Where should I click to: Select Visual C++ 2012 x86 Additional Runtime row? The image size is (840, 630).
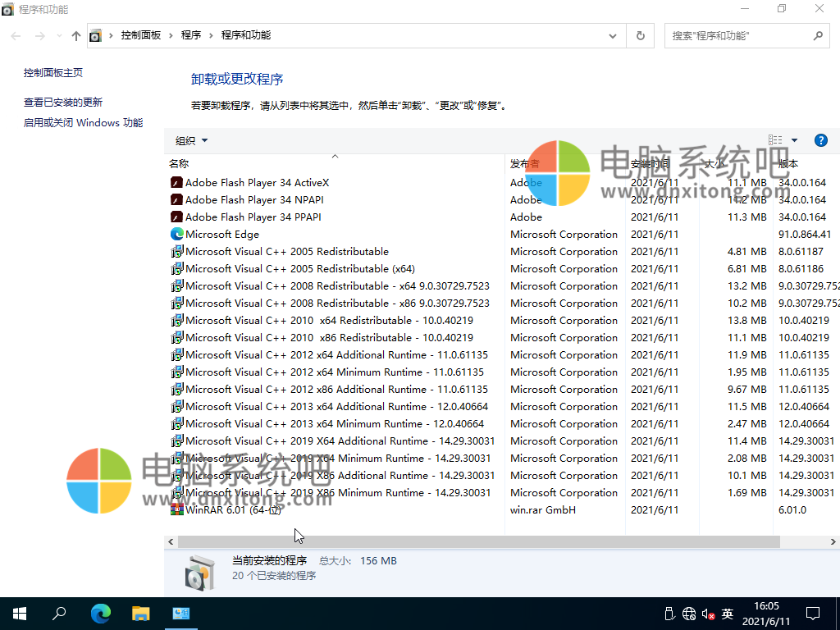tap(502, 389)
